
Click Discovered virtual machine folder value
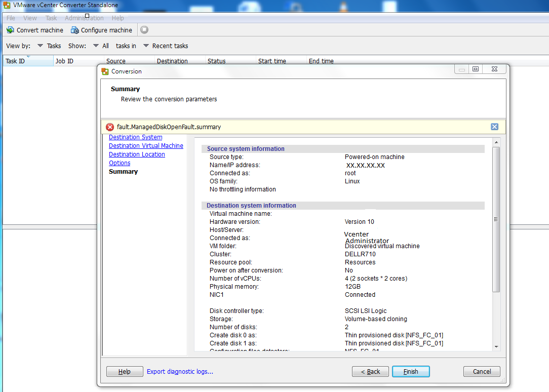click(x=382, y=246)
